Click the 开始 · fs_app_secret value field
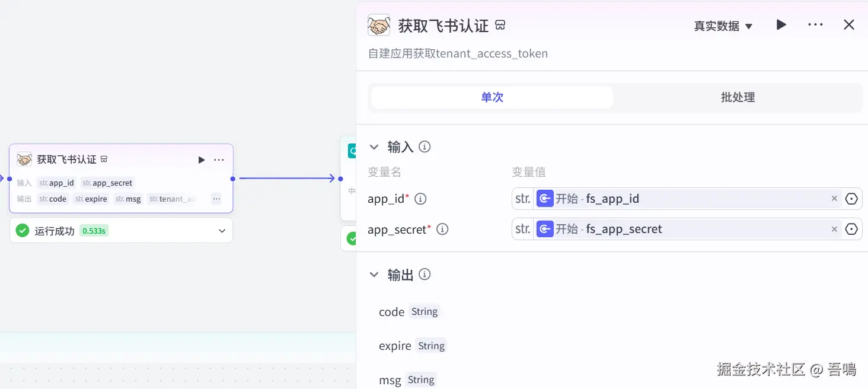The width and height of the screenshot is (868, 389). point(687,229)
